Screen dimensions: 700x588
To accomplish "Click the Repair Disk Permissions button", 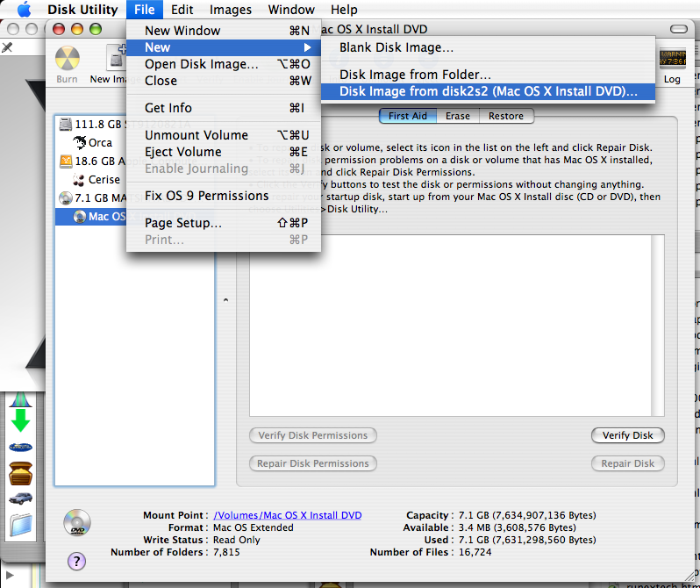I will pos(313,463).
